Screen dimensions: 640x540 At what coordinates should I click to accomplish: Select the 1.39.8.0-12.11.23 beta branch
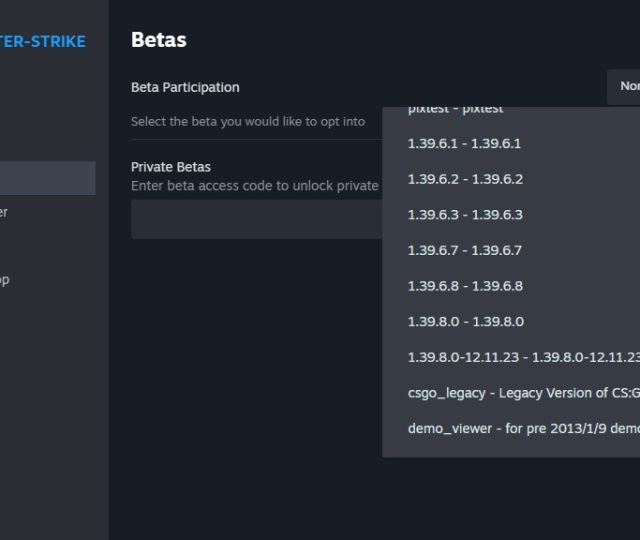(x=520, y=357)
